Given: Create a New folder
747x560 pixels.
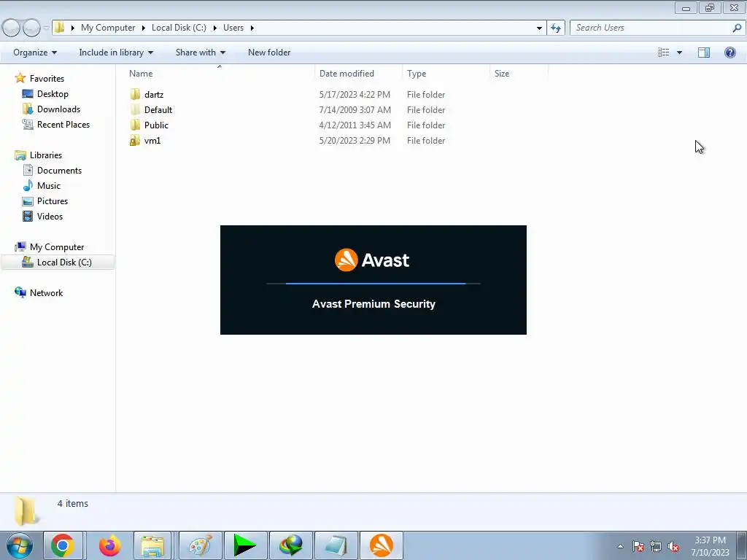Looking at the screenshot, I should (269, 52).
